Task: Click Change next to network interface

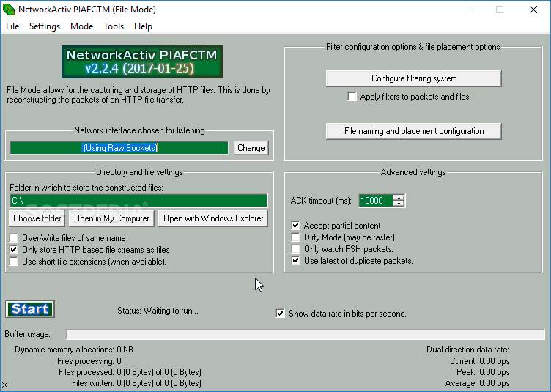Action: (x=251, y=148)
